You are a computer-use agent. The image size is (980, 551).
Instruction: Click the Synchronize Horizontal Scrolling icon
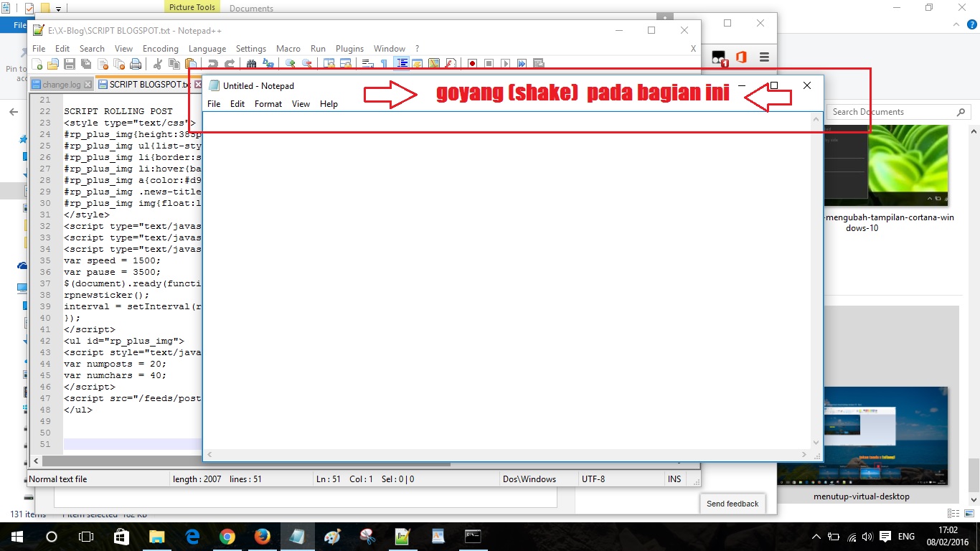[x=346, y=64]
